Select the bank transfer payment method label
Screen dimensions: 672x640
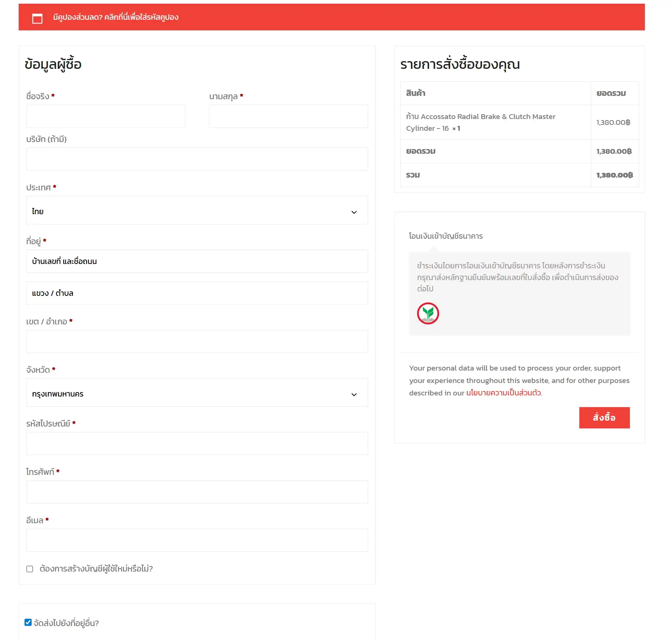coord(446,236)
